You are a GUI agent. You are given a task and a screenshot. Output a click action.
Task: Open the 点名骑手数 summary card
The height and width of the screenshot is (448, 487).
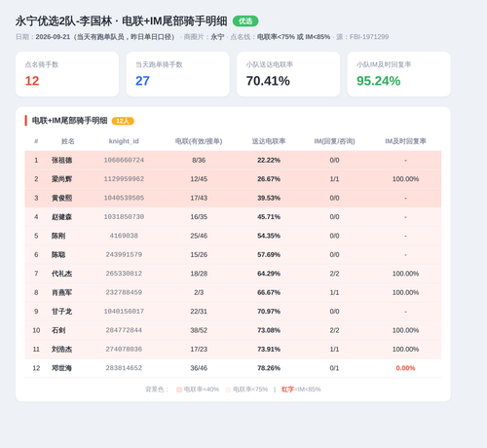(x=67, y=74)
